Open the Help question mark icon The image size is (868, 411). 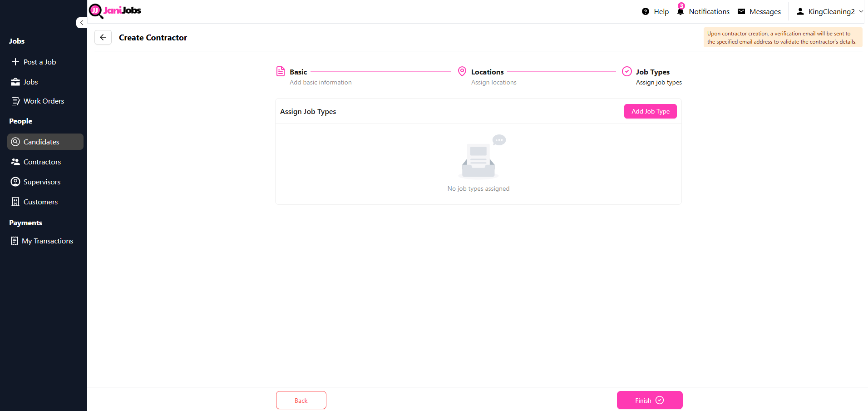click(x=646, y=11)
